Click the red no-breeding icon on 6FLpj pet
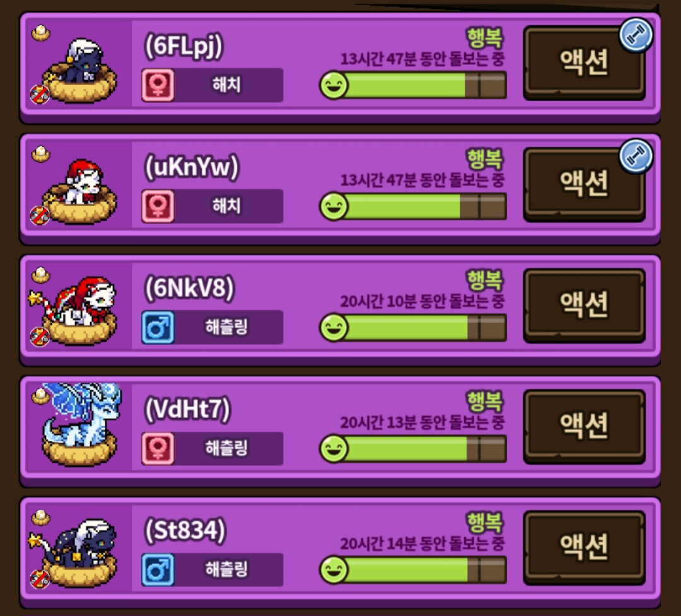Image resolution: width=681 pixels, height=616 pixels. tap(40, 95)
